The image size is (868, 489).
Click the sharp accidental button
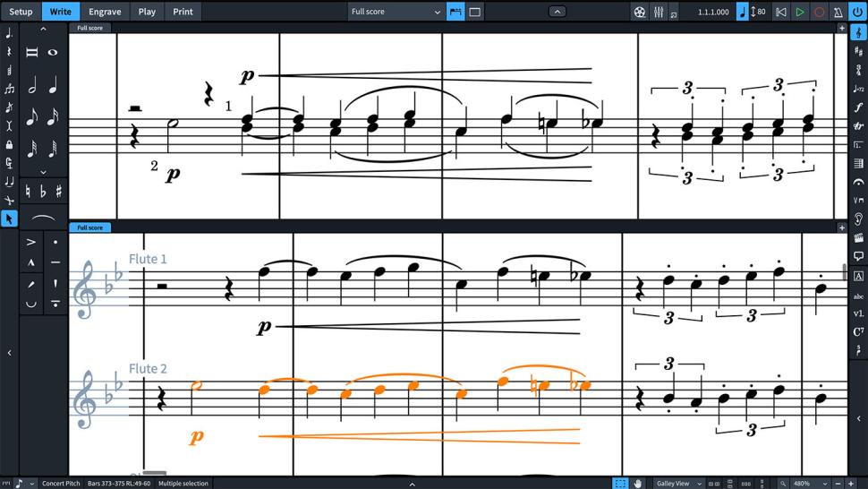tap(59, 191)
